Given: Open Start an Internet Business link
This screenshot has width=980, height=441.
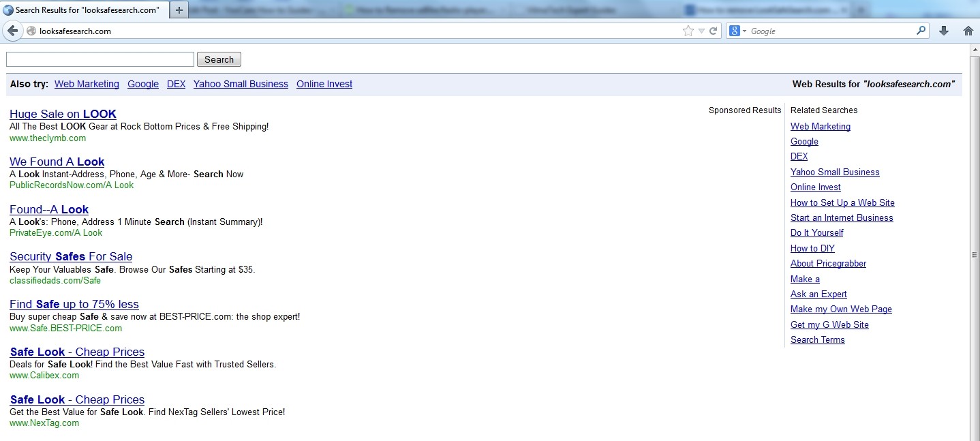Looking at the screenshot, I should click(842, 217).
